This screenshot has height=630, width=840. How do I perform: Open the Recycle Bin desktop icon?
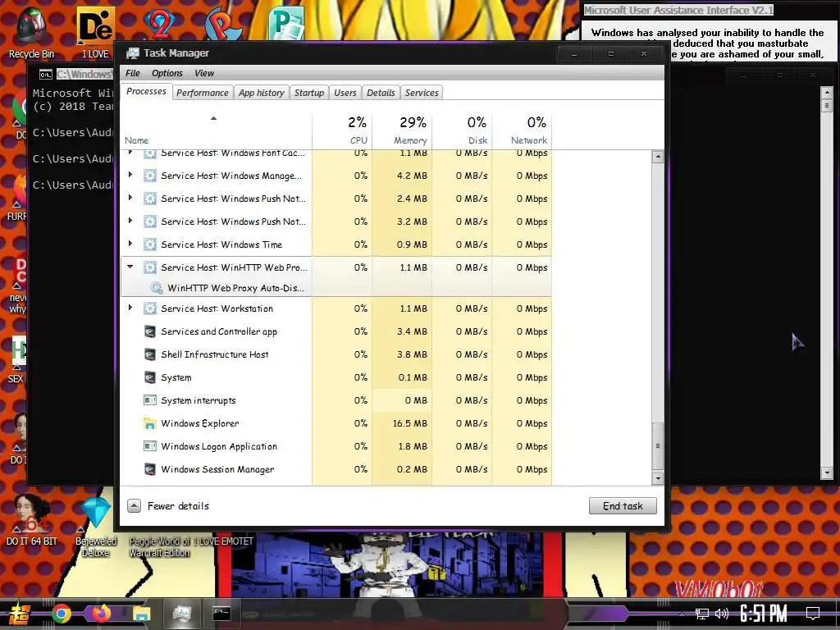31,32
